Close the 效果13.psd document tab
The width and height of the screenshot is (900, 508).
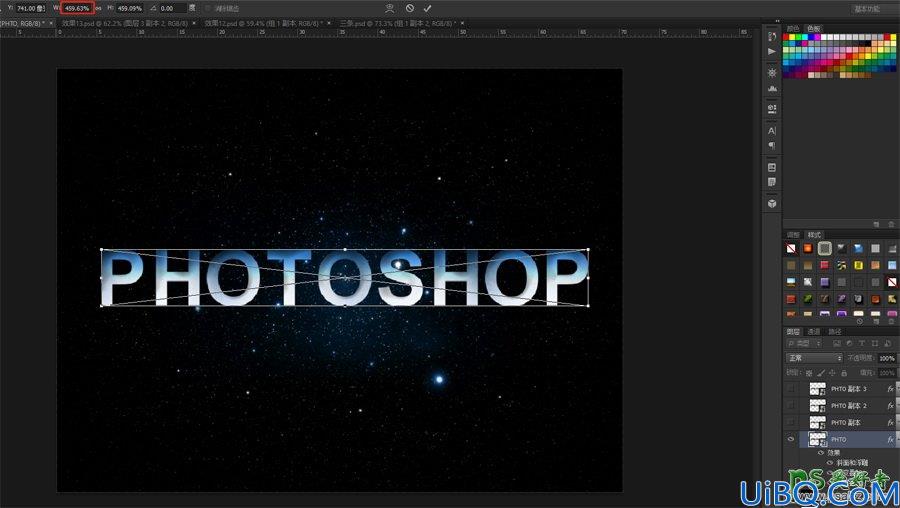[194, 23]
